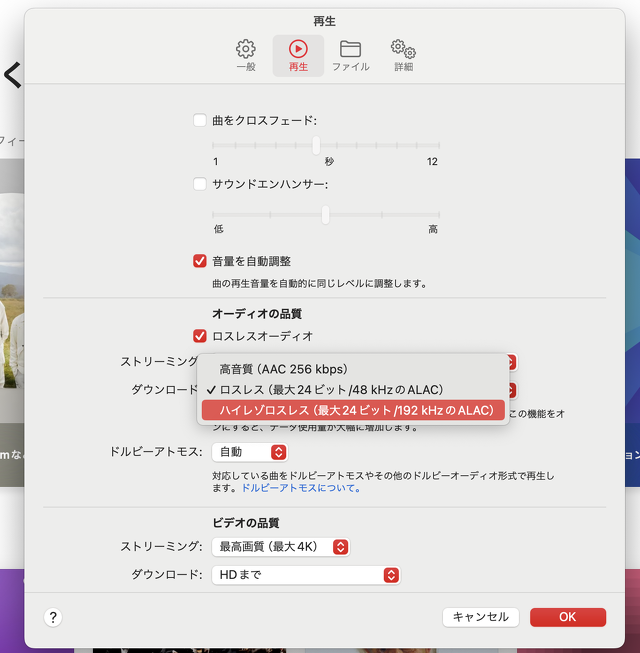Toggle the サウンドエンハンサー checkbox
The height and width of the screenshot is (653, 640).
click(x=199, y=184)
